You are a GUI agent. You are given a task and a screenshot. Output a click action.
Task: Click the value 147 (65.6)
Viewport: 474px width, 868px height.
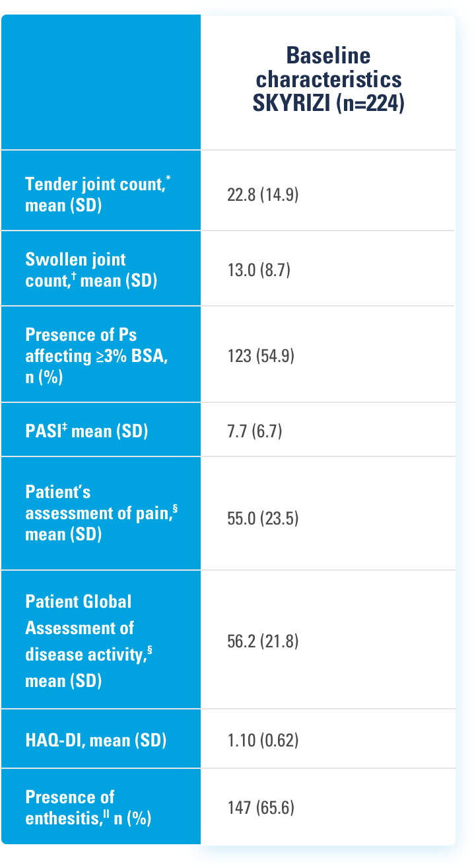click(x=261, y=807)
